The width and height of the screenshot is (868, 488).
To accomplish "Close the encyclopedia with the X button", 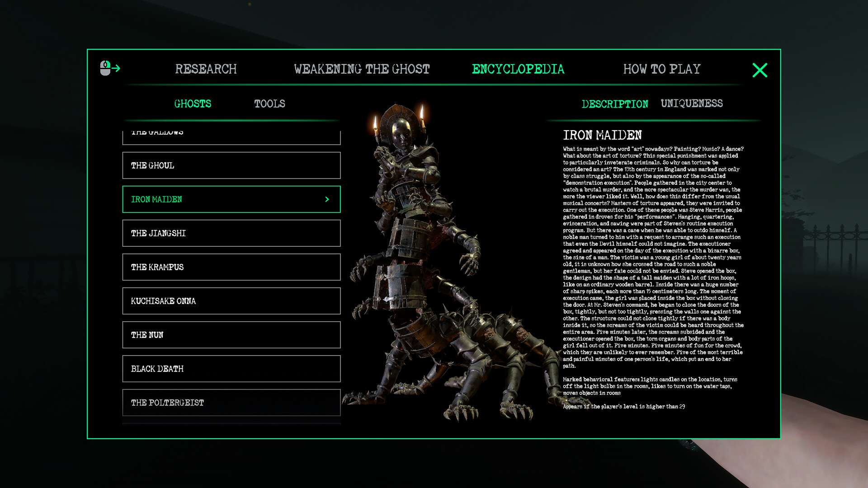I will pyautogui.click(x=760, y=69).
